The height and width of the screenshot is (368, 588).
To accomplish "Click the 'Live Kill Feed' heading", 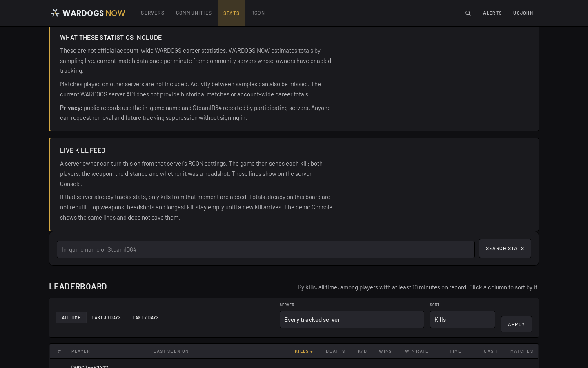I will [x=82, y=150].
